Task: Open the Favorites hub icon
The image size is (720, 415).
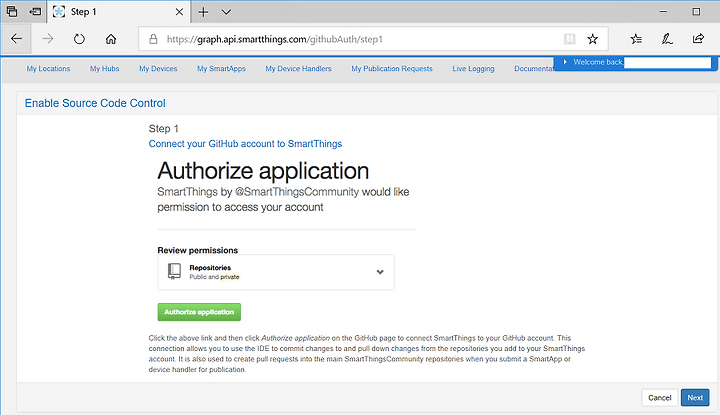Action: click(636, 39)
